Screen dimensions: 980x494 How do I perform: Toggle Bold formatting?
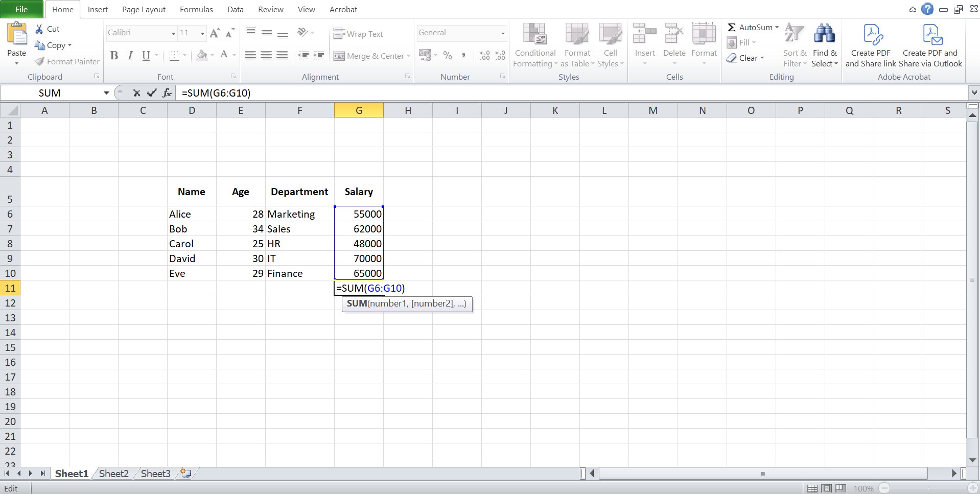click(x=114, y=55)
